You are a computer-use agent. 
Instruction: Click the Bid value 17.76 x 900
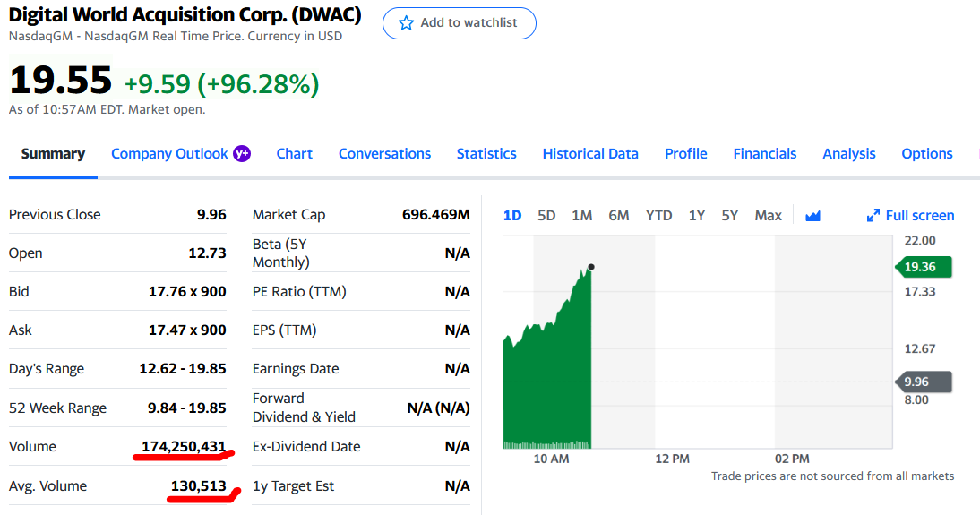187,291
